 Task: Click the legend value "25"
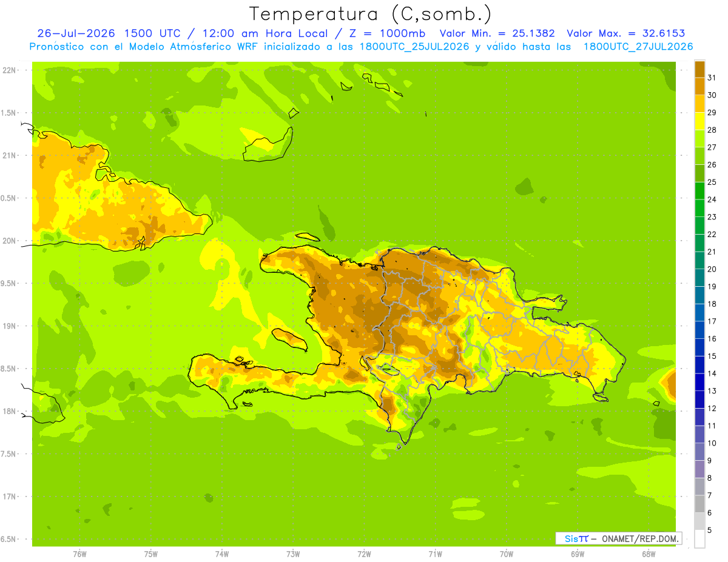pyautogui.click(x=712, y=182)
